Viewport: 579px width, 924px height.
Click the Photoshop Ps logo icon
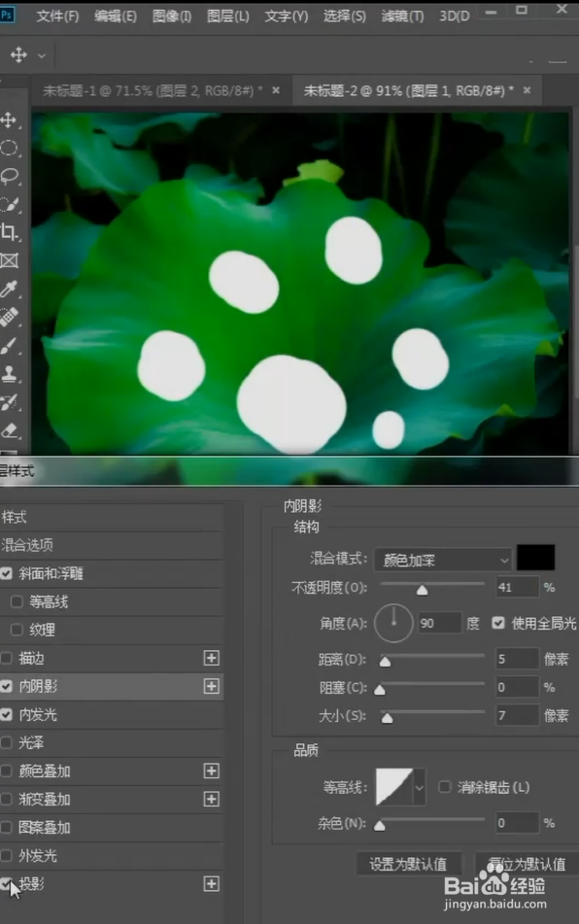7,15
